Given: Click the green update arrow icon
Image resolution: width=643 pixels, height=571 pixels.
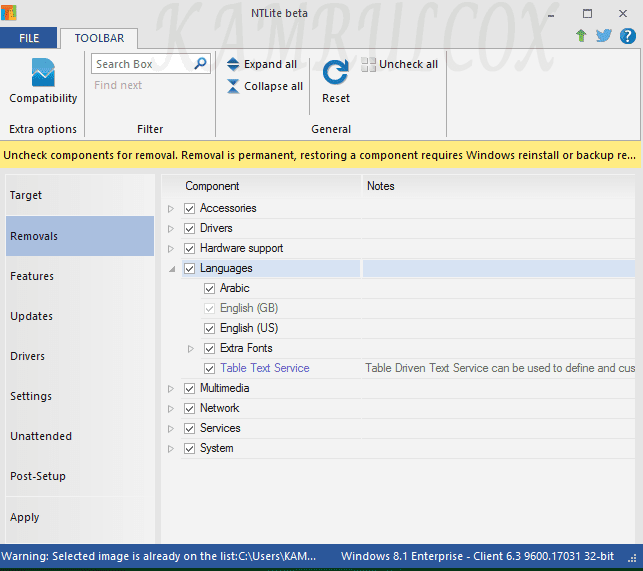Looking at the screenshot, I should [x=581, y=36].
